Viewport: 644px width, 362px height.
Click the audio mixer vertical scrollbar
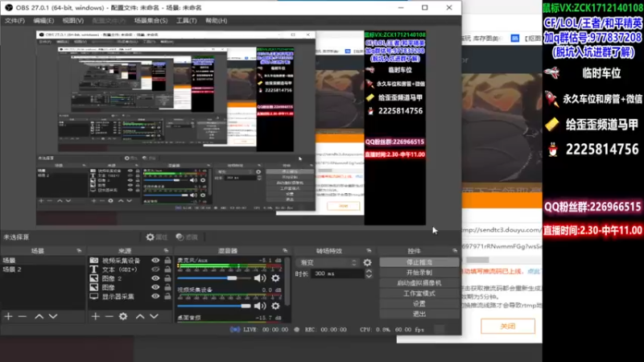coord(287,281)
